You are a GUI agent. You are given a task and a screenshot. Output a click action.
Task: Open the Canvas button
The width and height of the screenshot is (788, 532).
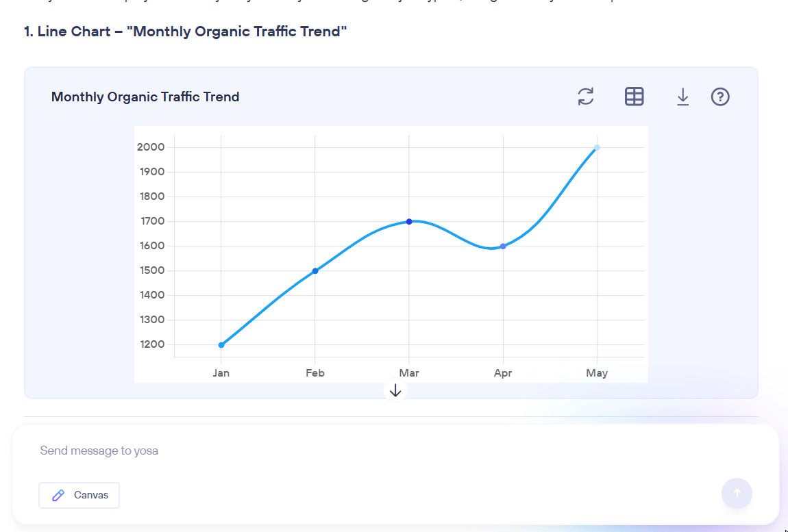coord(79,495)
